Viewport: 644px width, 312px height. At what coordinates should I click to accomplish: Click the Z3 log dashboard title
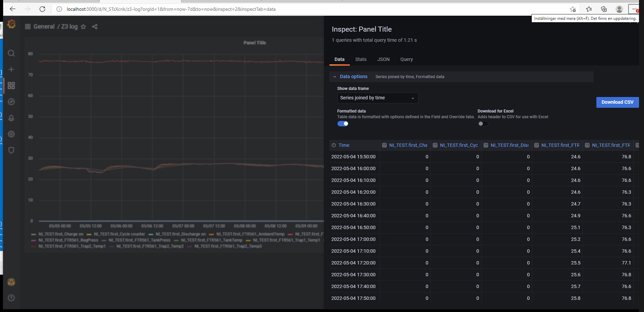point(69,27)
